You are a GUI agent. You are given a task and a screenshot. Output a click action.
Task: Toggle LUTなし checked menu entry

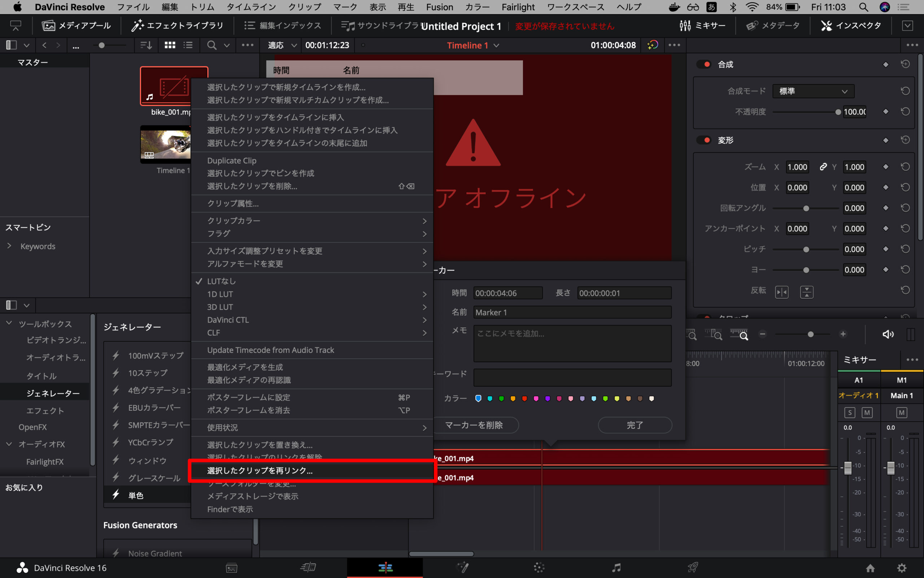pos(312,281)
